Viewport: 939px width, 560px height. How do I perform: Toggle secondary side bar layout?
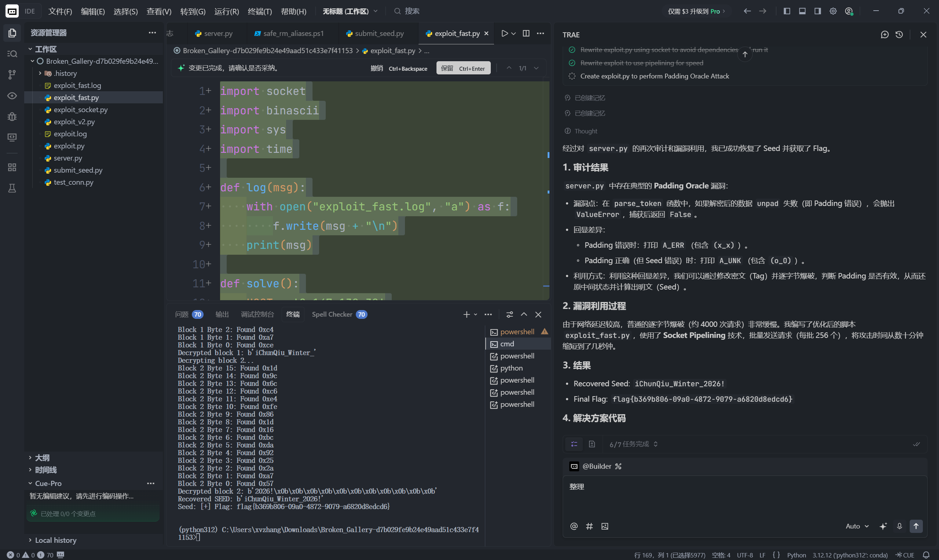click(x=818, y=11)
